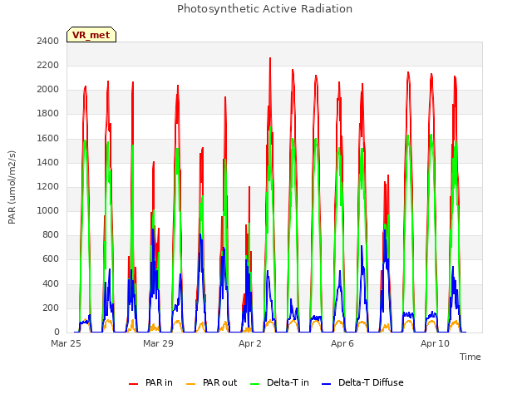Click the 'Apr 10' x-axis label
This screenshot has width=532, height=399.
pyautogui.click(x=435, y=343)
